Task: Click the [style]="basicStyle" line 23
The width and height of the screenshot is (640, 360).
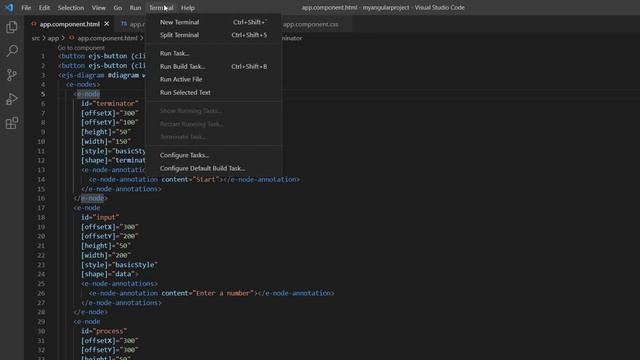Action: 119,264
